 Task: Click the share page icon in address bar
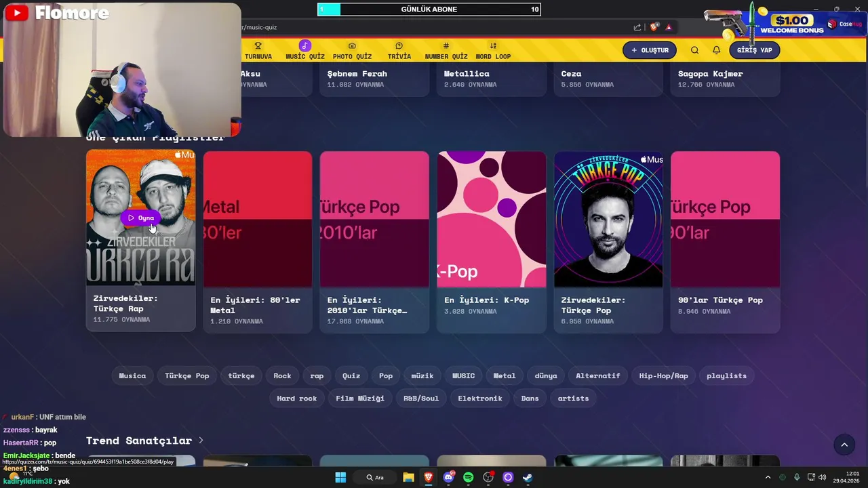tap(637, 27)
